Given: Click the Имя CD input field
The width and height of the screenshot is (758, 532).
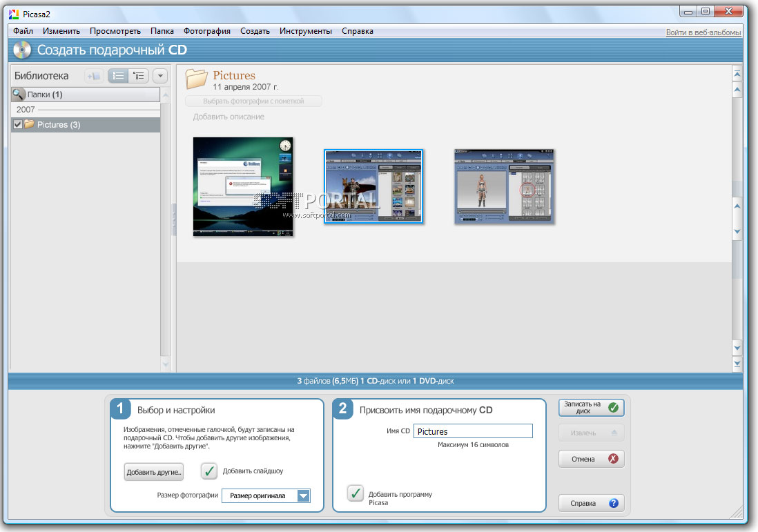Looking at the screenshot, I should 473,431.
